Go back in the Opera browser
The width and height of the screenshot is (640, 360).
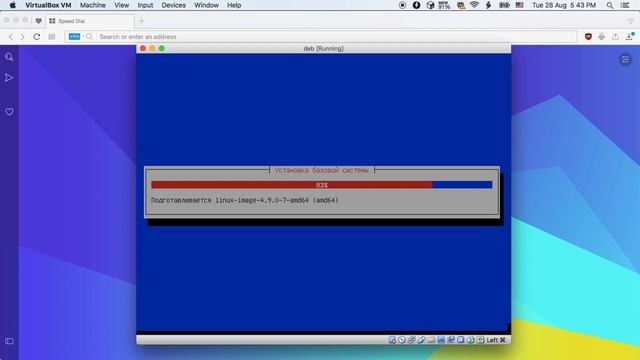click(x=11, y=37)
